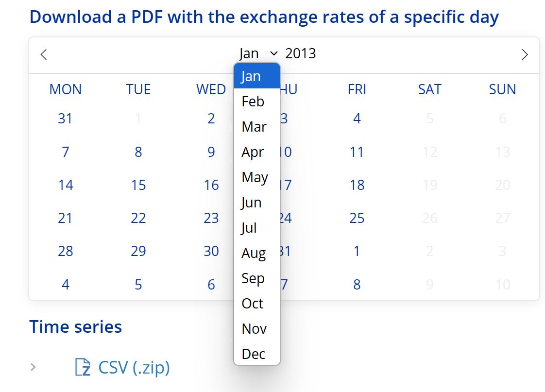Select January 25 under Friday

[x=357, y=218]
